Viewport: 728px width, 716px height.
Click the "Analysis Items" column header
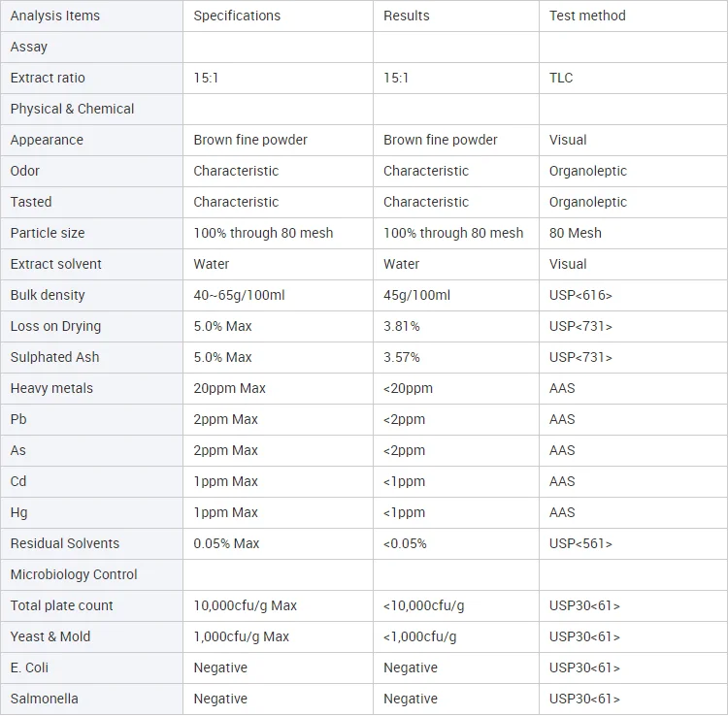coord(55,16)
